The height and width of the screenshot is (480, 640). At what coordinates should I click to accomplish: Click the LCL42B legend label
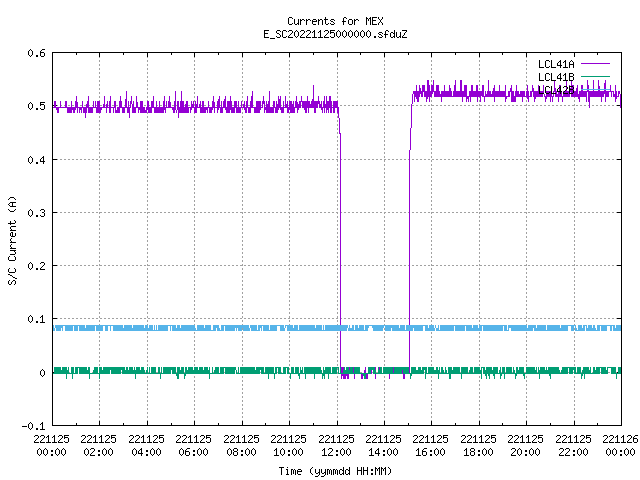click(x=556, y=90)
